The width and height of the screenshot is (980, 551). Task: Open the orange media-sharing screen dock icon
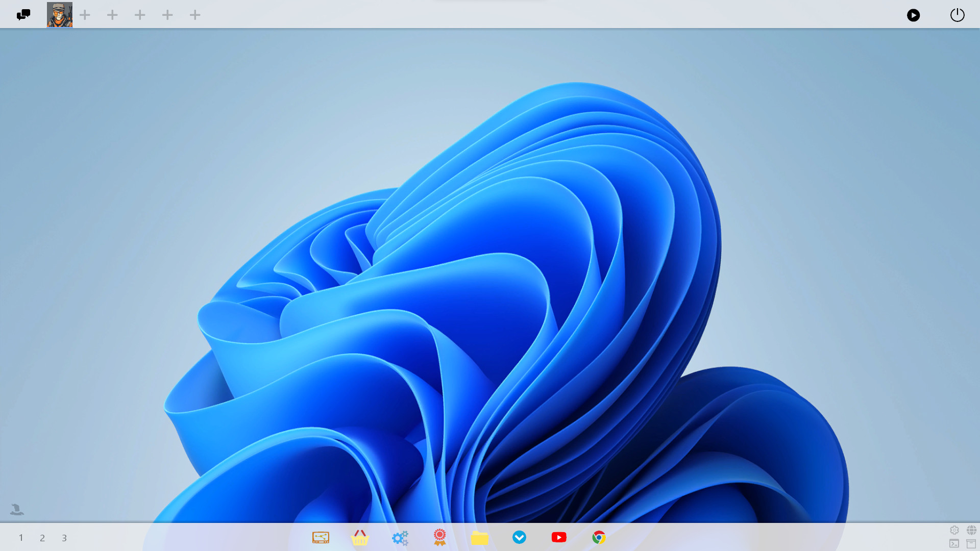tap(321, 537)
